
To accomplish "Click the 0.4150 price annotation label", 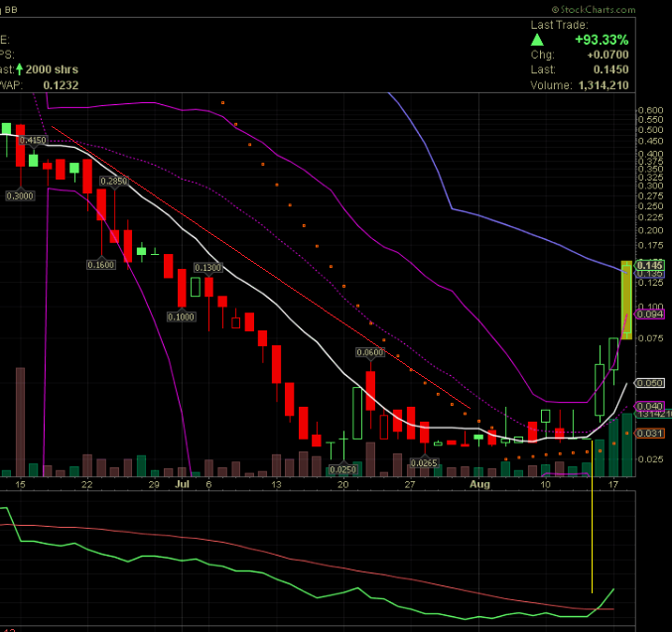I will (33, 140).
